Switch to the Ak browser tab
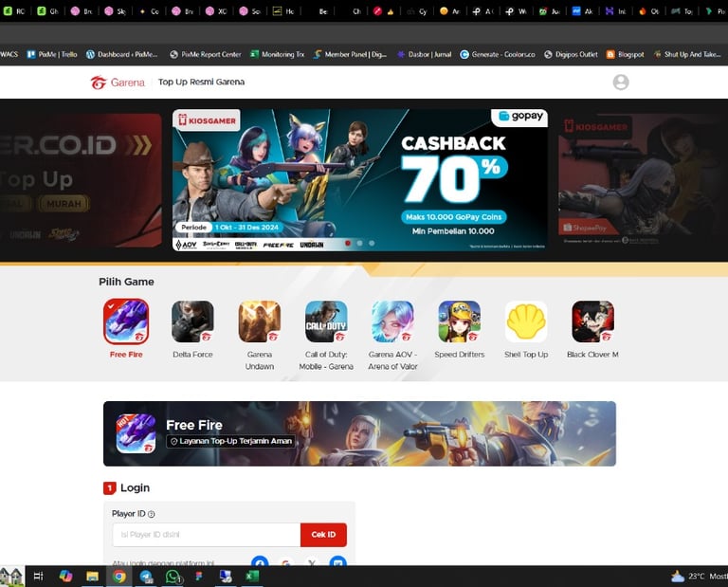The image size is (728, 587). pyautogui.click(x=583, y=11)
